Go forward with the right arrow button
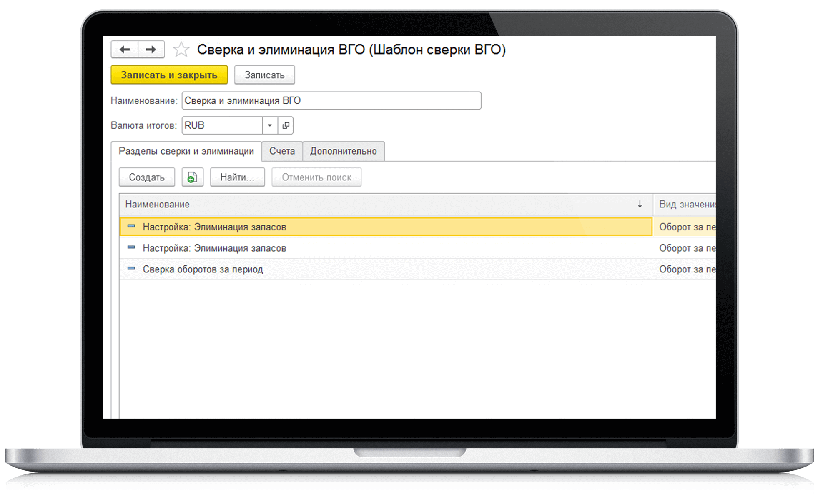 tap(151, 50)
